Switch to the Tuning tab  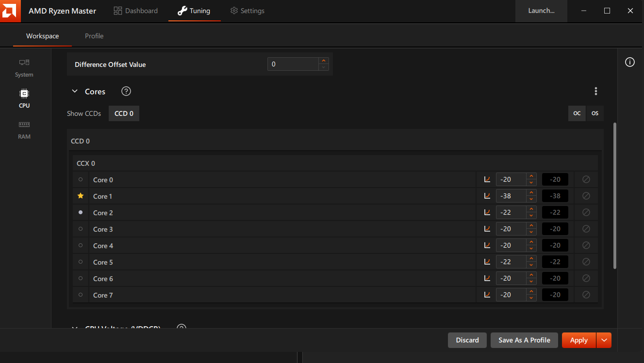(x=194, y=11)
